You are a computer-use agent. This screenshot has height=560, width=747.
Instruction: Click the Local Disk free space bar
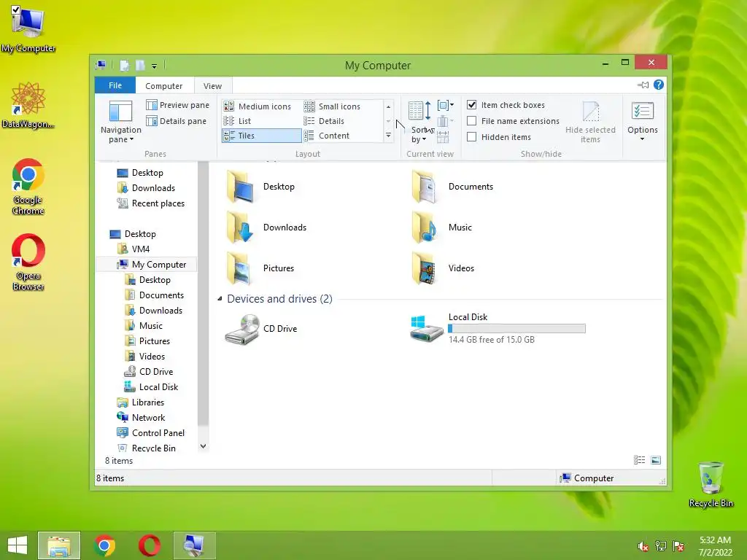516,328
